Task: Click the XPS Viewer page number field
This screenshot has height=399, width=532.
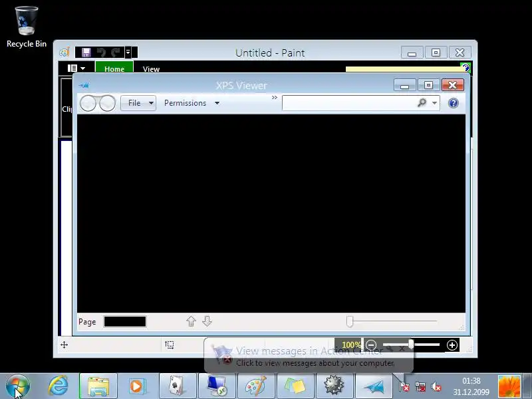Action: (x=125, y=322)
